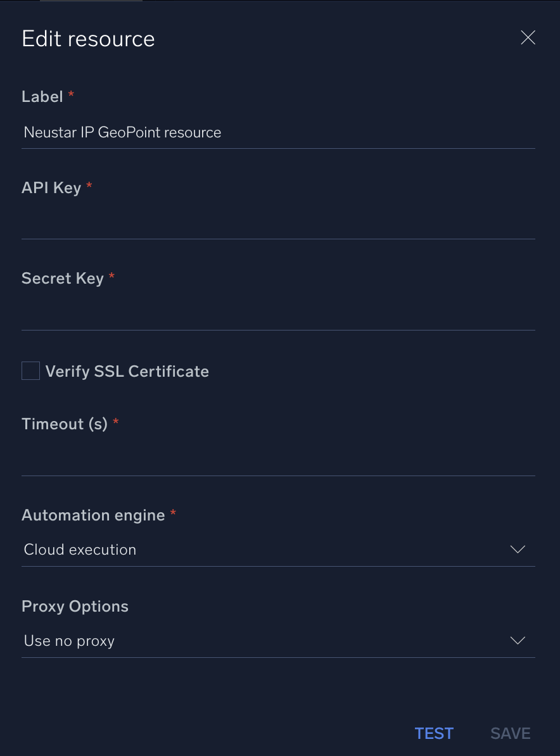Click the TEST button
Screen dimensions: 560x756
434,733
